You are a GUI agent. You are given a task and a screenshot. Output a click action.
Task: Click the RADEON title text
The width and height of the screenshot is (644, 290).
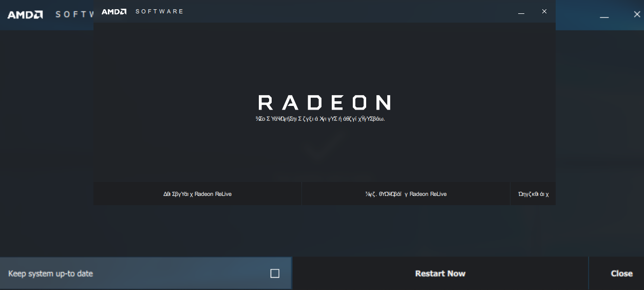click(325, 102)
